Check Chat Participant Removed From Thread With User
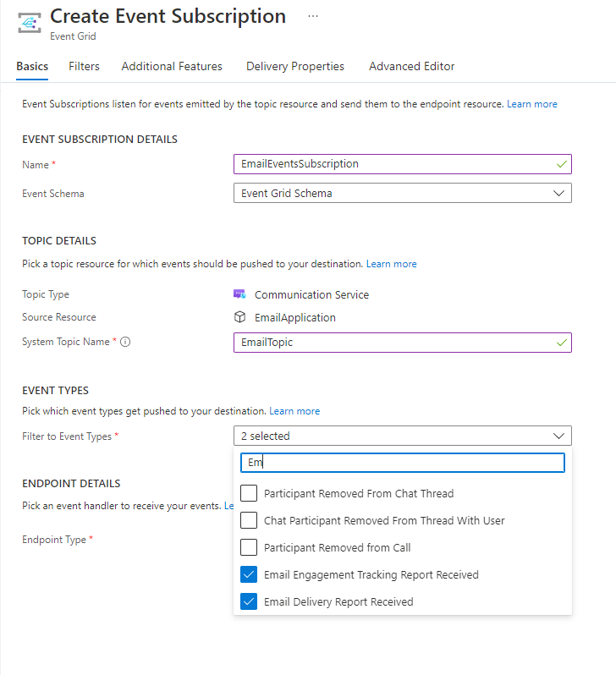The width and height of the screenshot is (616, 675). coord(249,520)
